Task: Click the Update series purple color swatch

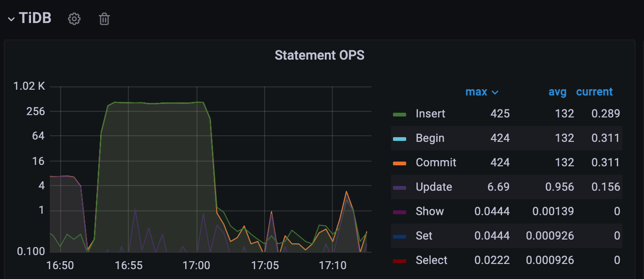Action: 399,187
